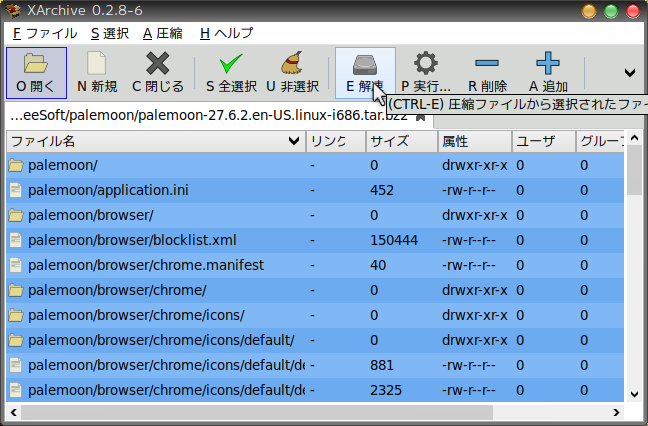
Task: Select palemoon/browser/blocklist.xml entry
Action: 132,240
